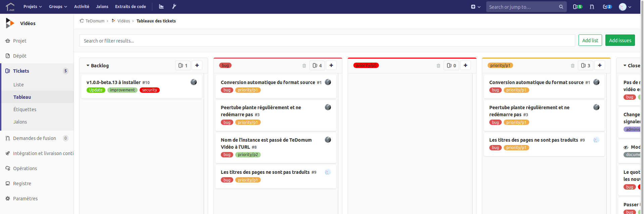This screenshot has width=644, height=214.
Task: Click the green Add issues button
Action: coord(620,41)
